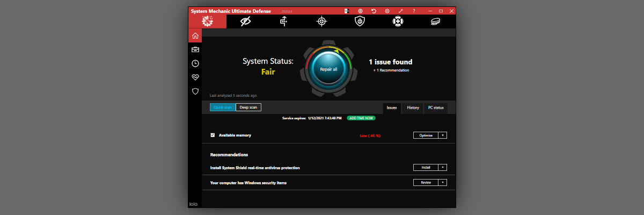Open the System Mechanic gear tab
The width and height of the screenshot is (644, 215).
click(207, 21)
